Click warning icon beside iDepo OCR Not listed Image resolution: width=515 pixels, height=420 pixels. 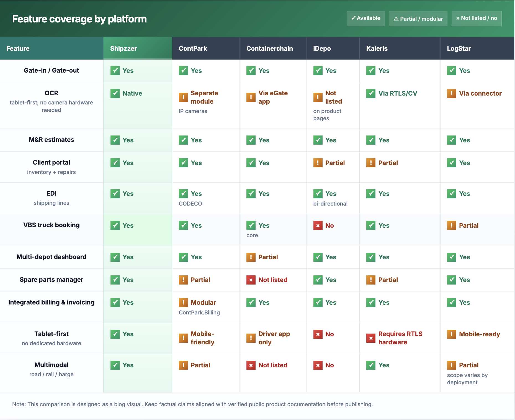(x=318, y=97)
